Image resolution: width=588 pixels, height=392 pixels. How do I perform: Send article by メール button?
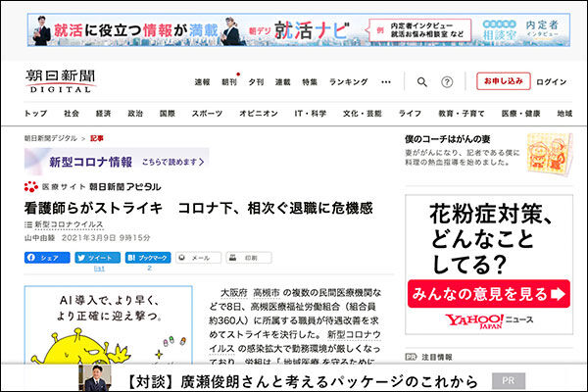198,258
